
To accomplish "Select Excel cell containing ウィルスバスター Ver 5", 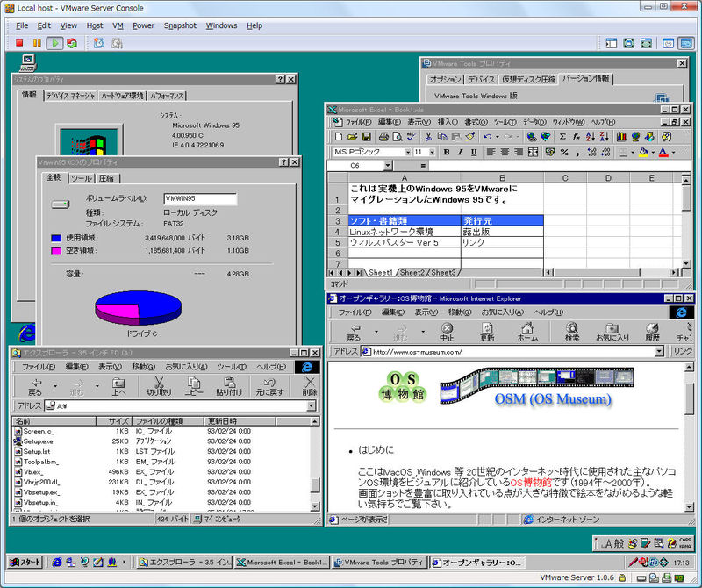I will pyautogui.click(x=405, y=243).
